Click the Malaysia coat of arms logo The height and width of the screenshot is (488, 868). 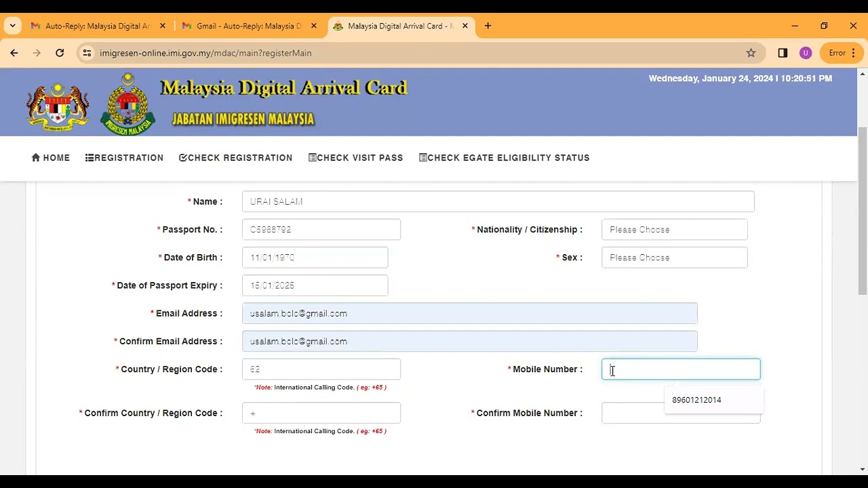[57, 106]
